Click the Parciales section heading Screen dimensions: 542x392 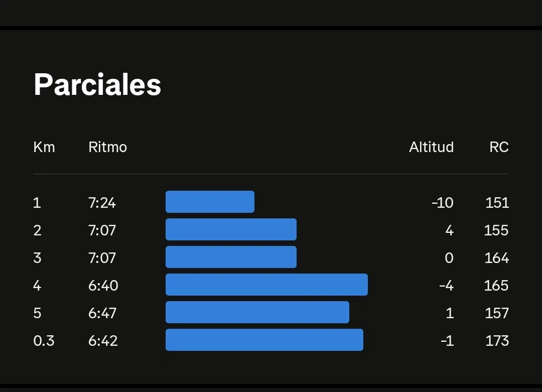(x=97, y=84)
